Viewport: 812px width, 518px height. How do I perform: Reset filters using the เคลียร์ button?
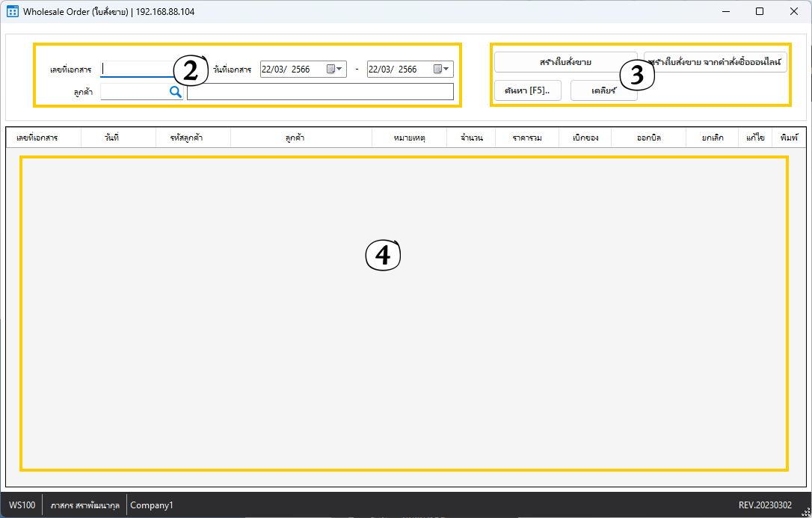603,90
